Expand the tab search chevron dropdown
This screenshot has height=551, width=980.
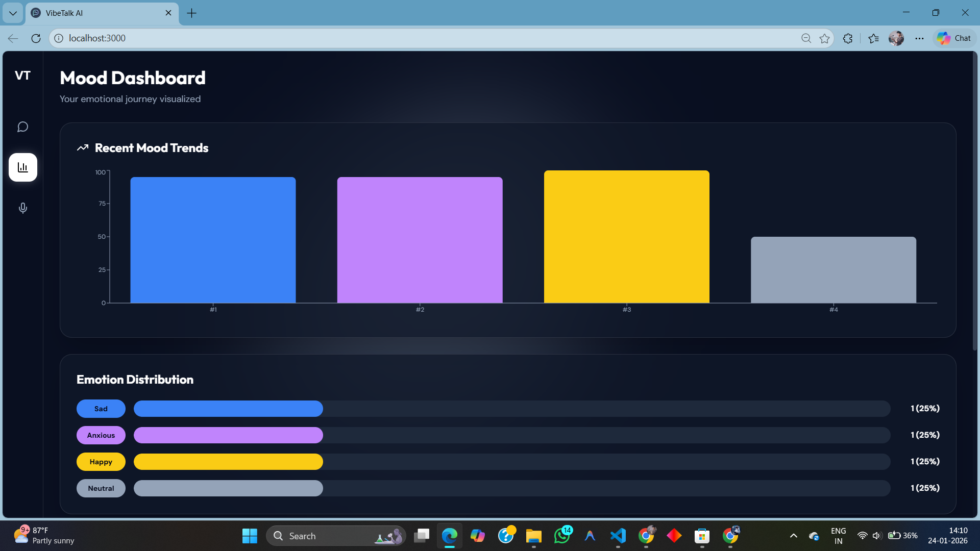(13, 13)
